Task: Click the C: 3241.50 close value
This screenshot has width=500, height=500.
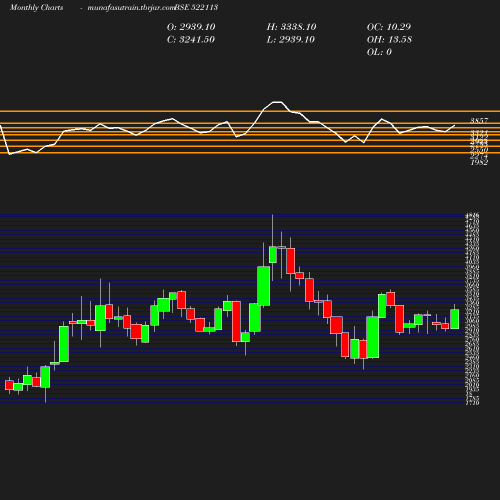Action: (x=191, y=40)
